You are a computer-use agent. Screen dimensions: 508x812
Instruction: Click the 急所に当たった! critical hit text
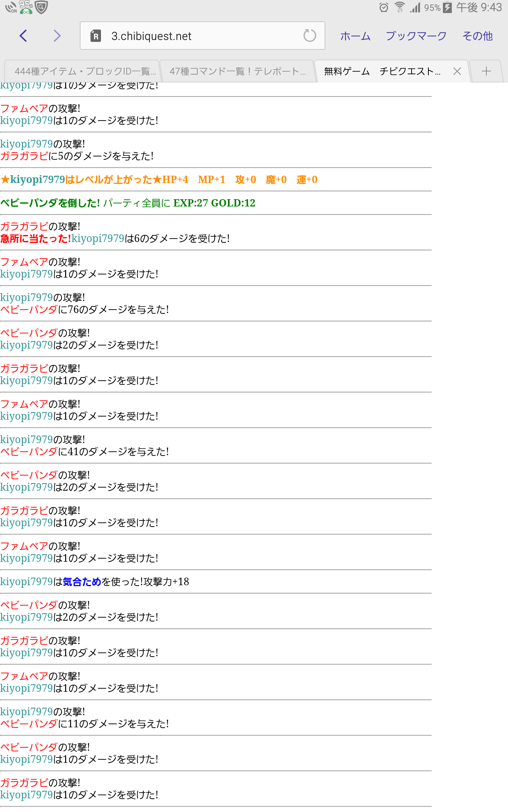36,239
